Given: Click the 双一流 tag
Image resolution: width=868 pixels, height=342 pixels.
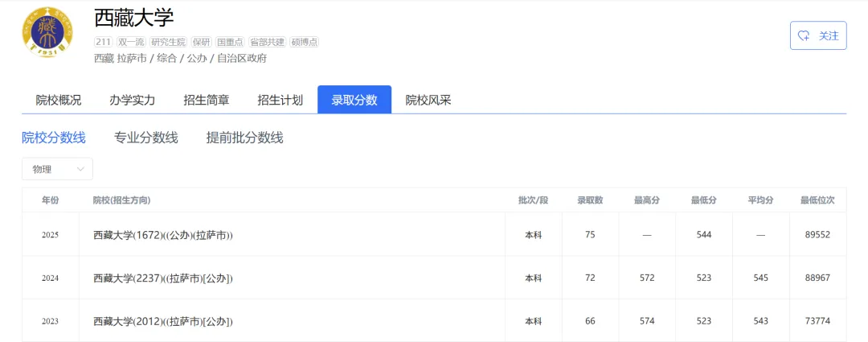Looking at the screenshot, I should (132, 42).
